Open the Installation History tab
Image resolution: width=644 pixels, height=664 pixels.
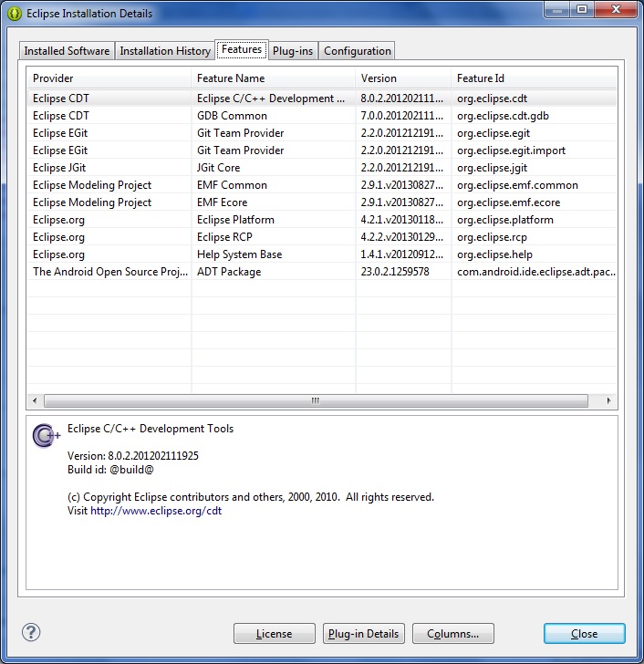point(165,51)
